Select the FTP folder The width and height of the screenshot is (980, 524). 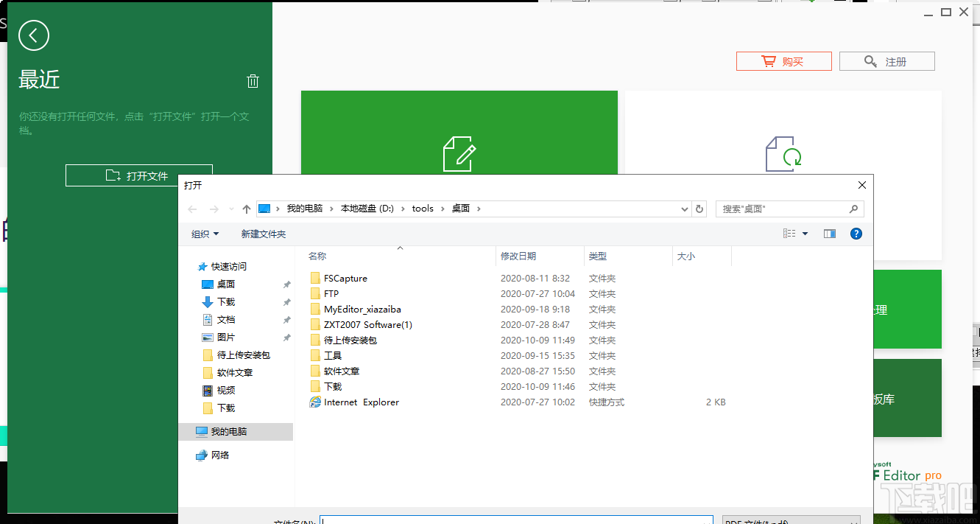[331, 294]
